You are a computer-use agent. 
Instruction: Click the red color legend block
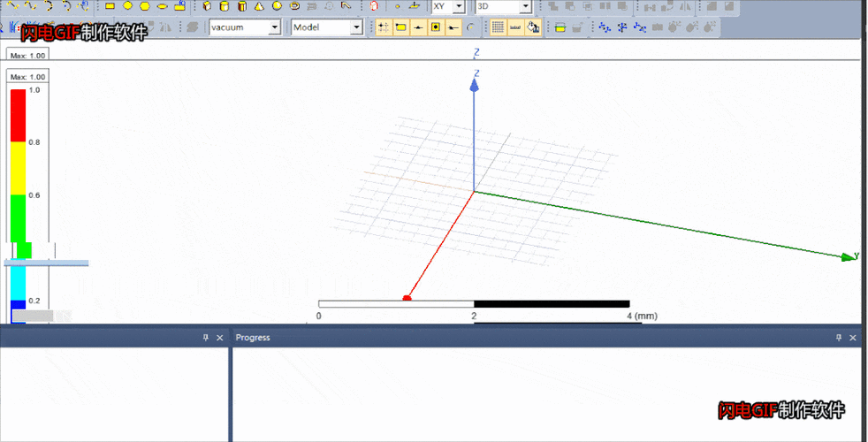click(18, 115)
